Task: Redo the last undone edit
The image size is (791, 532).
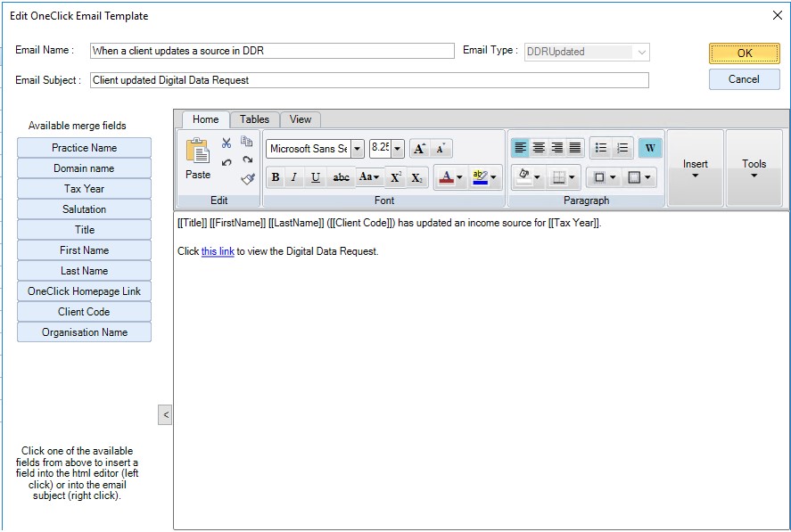Action: pos(247,160)
